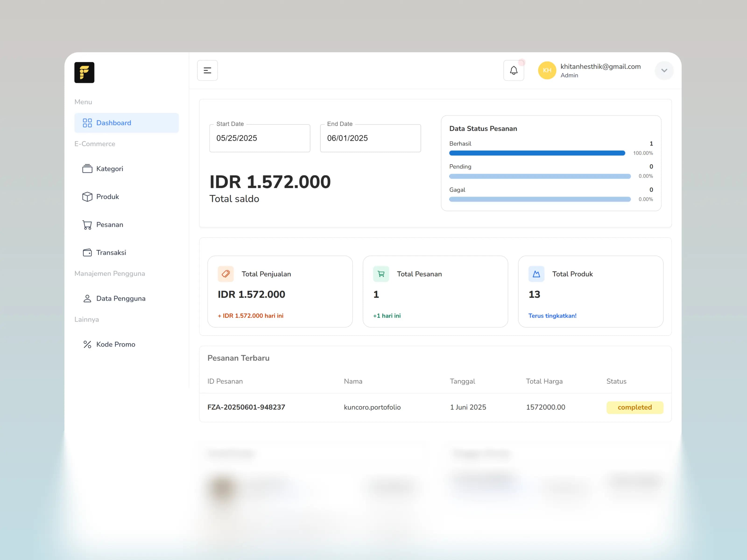Viewport: 747px width, 560px height.
Task: Open the Transaksi menu item
Action: pos(127,252)
